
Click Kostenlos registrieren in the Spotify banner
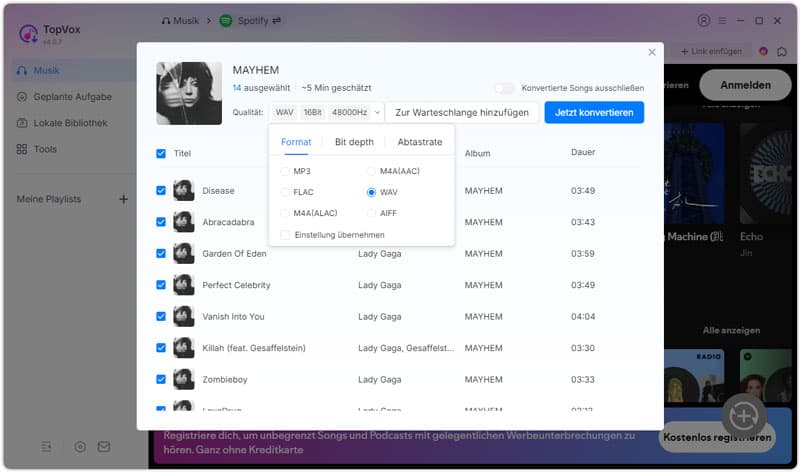(717, 437)
